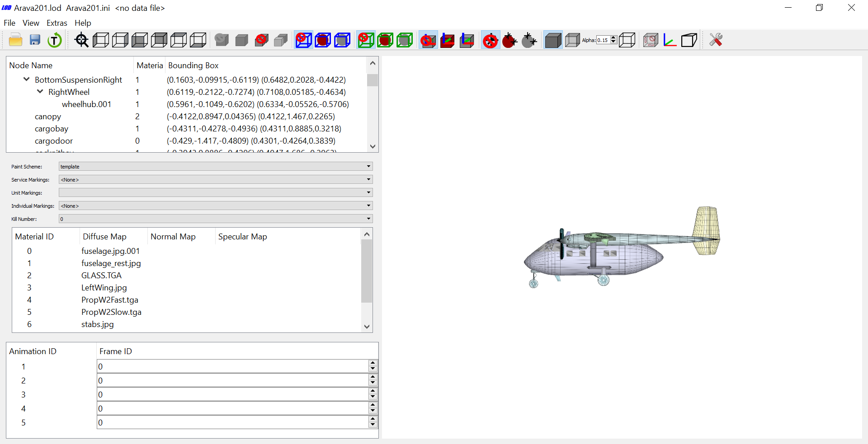Image resolution: width=868 pixels, height=444 pixels.
Task: Toggle blue bounding box with grey sphere
Action: coord(342,40)
